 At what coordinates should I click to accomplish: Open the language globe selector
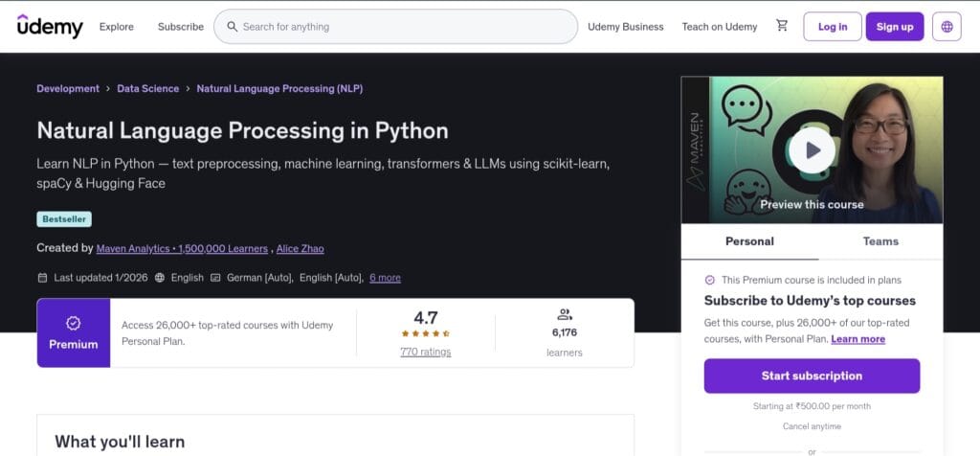pyautogui.click(x=947, y=26)
